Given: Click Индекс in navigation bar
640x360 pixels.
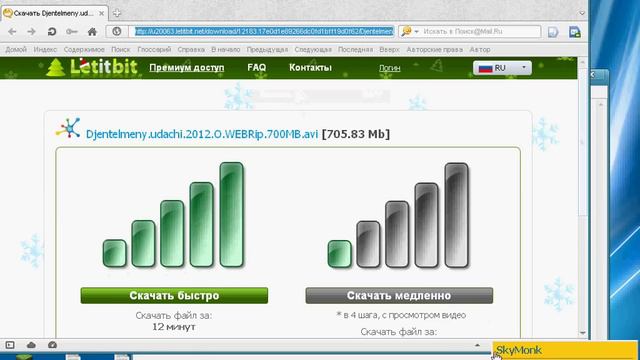Looking at the screenshot, I should tap(45, 49).
